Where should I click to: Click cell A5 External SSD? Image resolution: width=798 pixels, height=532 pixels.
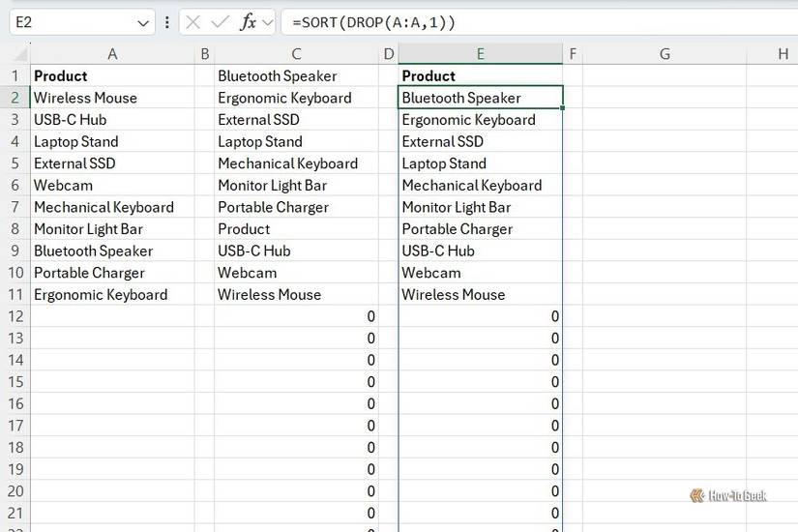(112, 163)
